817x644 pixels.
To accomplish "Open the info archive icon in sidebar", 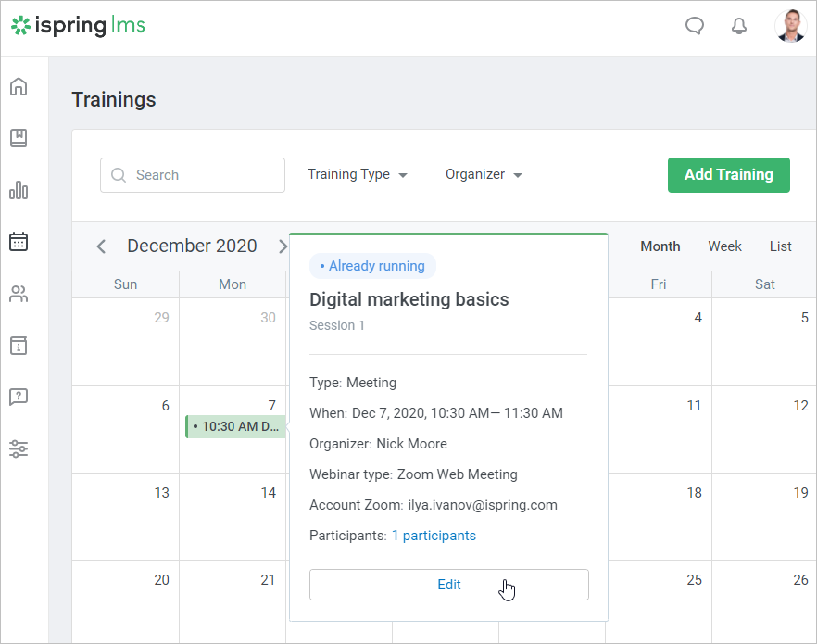I will (19, 346).
